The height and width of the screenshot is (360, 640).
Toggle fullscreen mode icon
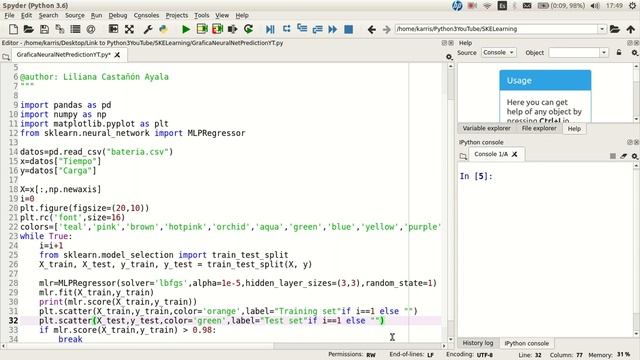[x=129, y=29]
